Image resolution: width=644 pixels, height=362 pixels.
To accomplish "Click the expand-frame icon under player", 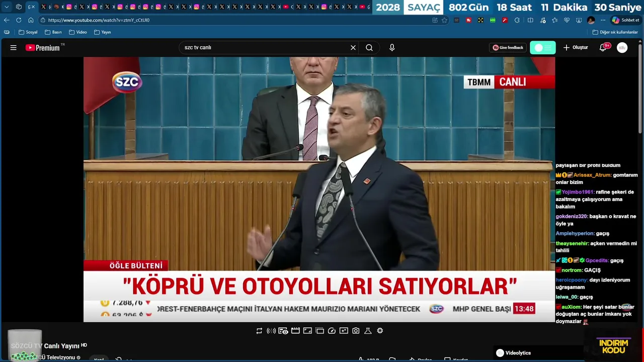I will coord(307,331).
